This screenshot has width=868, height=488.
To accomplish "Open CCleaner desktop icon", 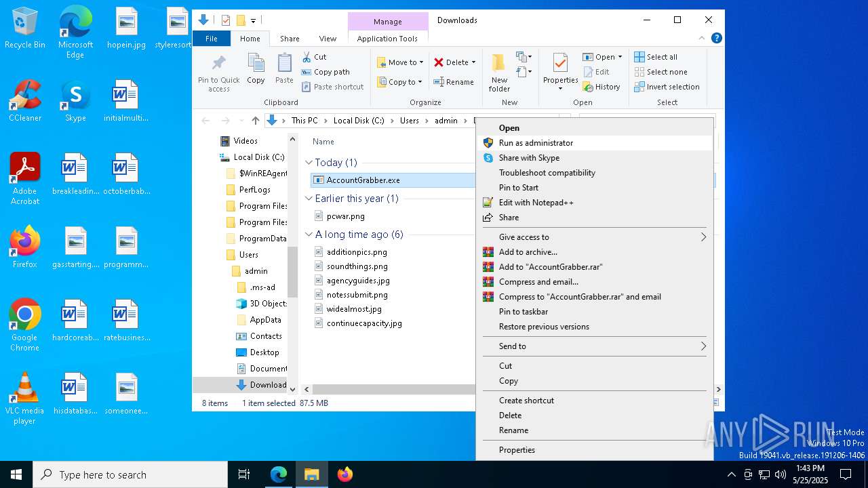I will pyautogui.click(x=25, y=101).
